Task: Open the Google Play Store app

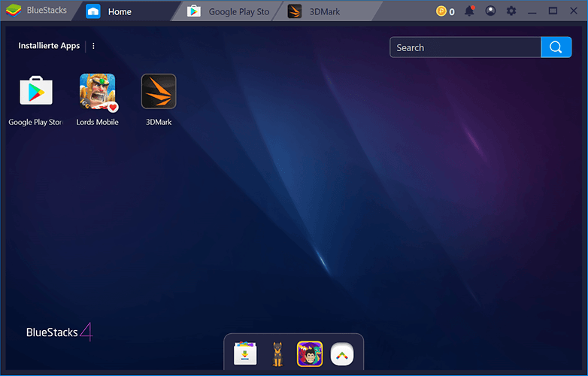Action: (36, 92)
